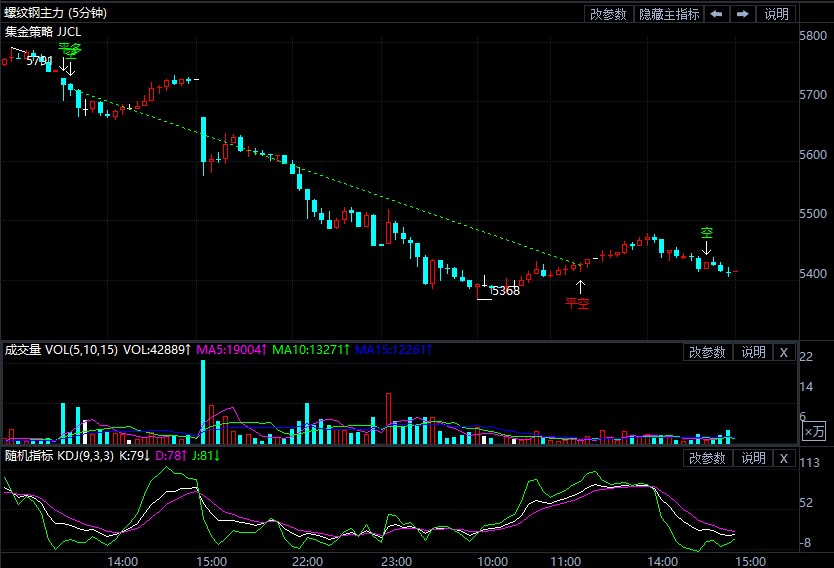Click the ×万 volume unit label
Screen dimensions: 834x568
click(x=815, y=431)
